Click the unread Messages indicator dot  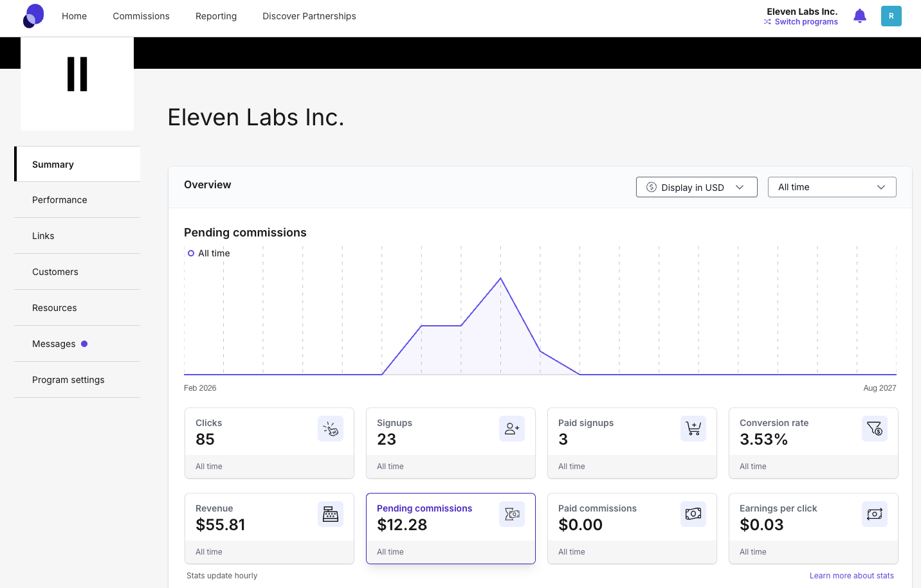84,344
